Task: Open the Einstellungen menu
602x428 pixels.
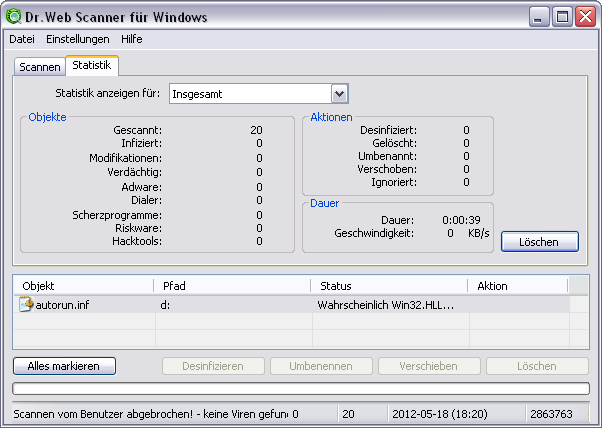Action: (x=78, y=39)
